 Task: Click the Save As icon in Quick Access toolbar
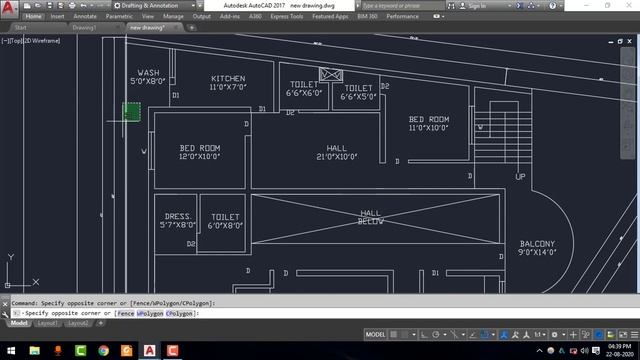point(60,6)
